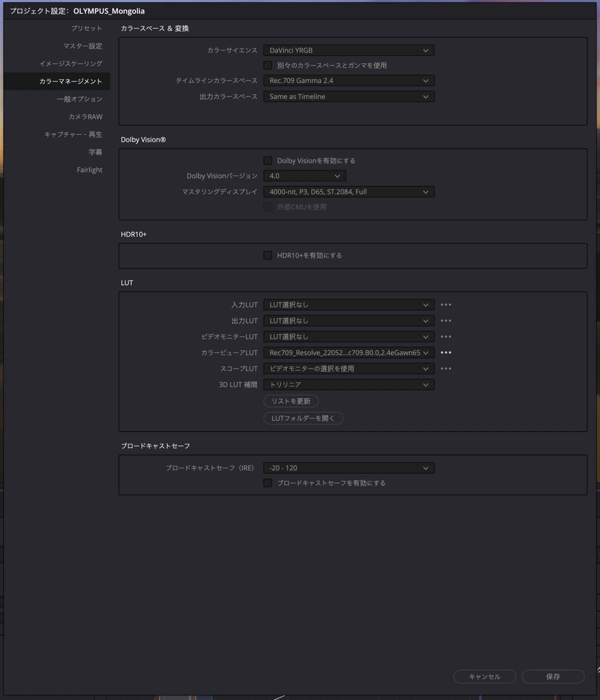The image size is (600, 700).
Task: Open ブロードキャストセーフ (IRE) dropdown -20 - 120
Action: (348, 468)
